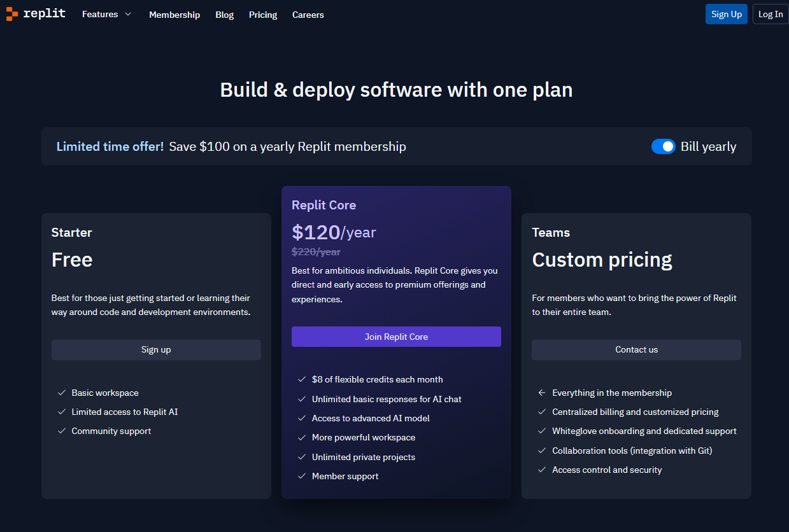789x532 pixels.
Task: Click checkmark beside Unlimited private projects
Action: [302, 457]
